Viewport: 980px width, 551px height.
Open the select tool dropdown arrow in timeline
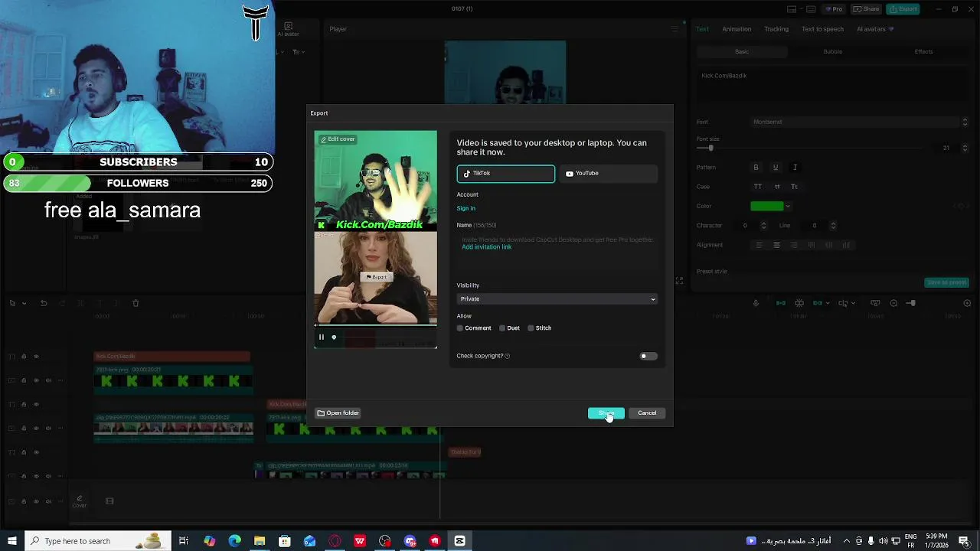coord(24,304)
